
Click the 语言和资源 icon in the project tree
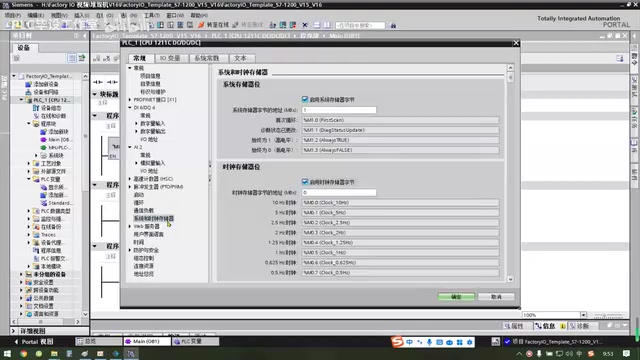point(28,314)
